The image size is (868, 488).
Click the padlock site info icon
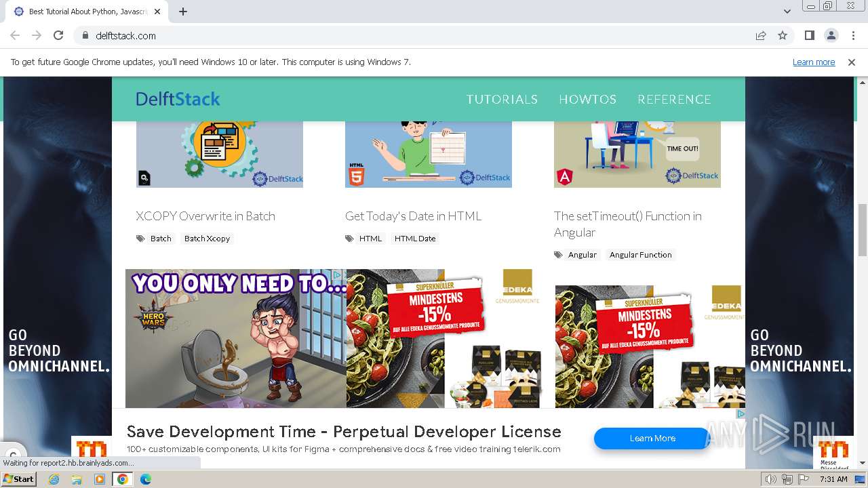[85, 35]
